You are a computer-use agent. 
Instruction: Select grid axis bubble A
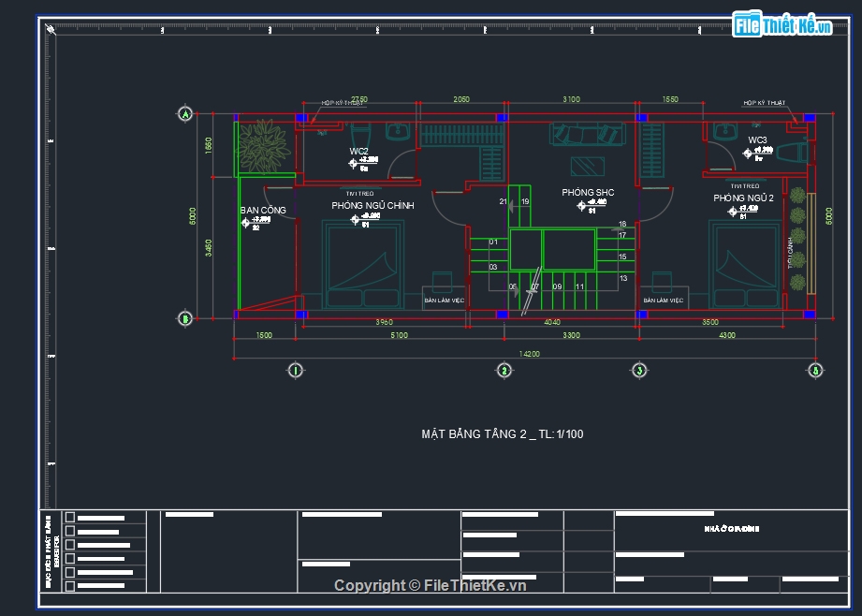(185, 114)
